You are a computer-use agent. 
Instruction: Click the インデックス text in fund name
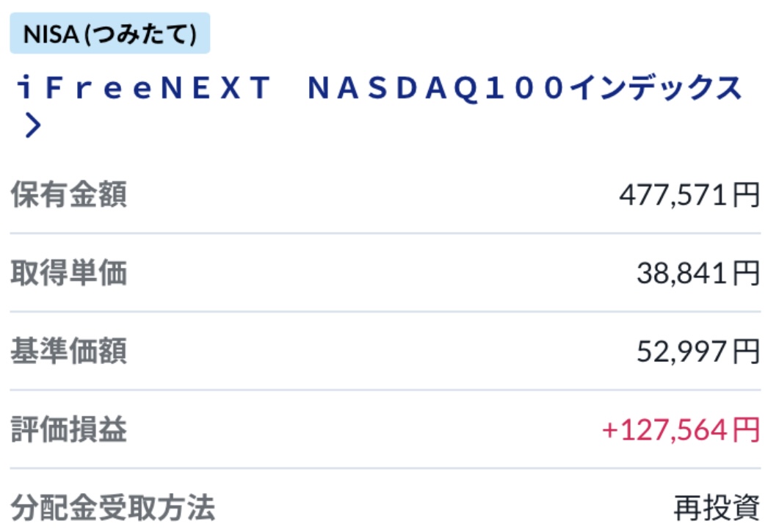[656, 88]
